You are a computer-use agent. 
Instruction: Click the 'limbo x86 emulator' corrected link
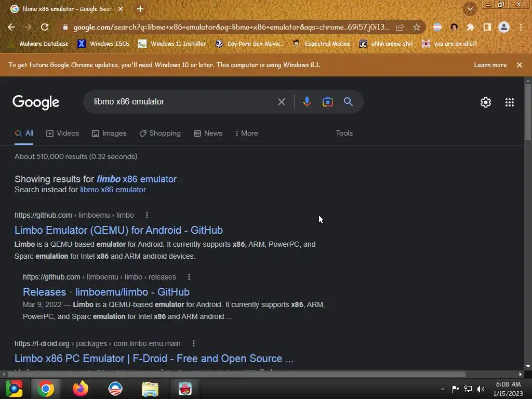click(x=137, y=179)
